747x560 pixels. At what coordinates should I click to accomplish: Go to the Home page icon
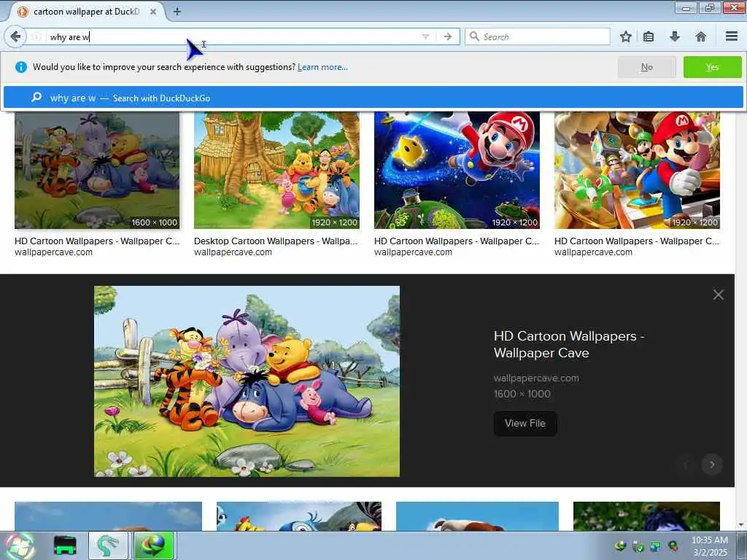tap(700, 36)
